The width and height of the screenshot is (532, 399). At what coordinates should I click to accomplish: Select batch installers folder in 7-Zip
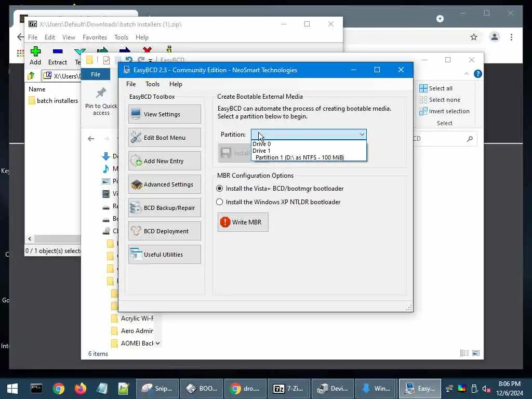[x=54, y=101]
